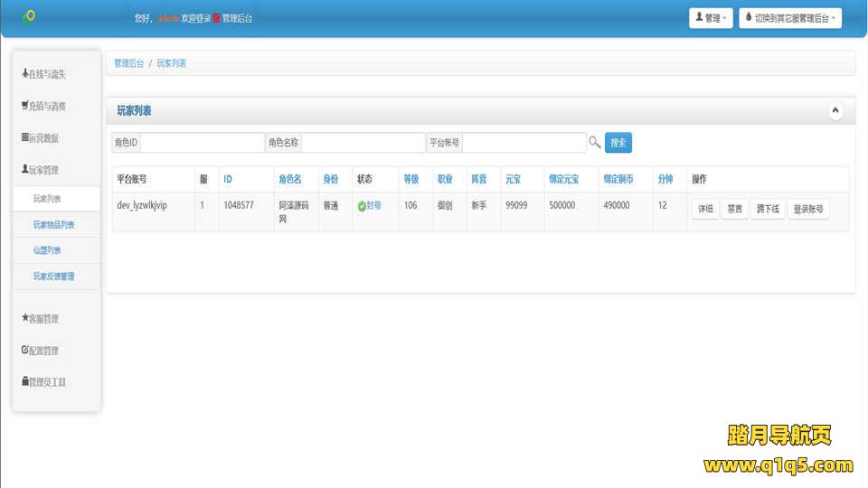Select 玩家反馈管理 in sidebar submenu

tap(54, 277)
